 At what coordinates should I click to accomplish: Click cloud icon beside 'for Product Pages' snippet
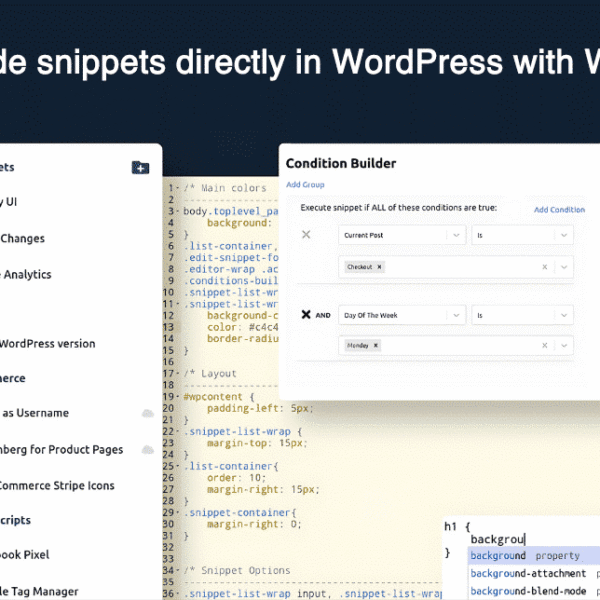click(x=147, y=450)
